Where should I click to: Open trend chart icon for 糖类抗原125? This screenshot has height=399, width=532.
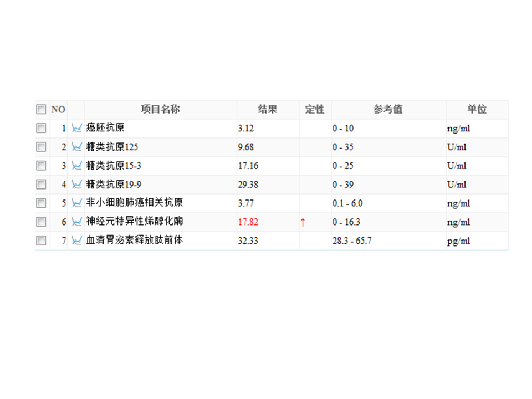(x=77, y=146)
